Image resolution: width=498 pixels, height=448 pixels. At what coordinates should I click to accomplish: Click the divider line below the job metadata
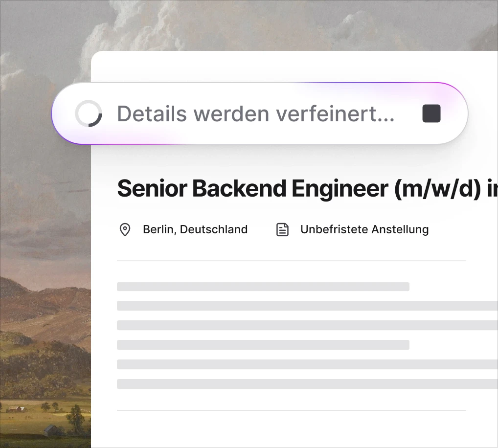(291, 261)
